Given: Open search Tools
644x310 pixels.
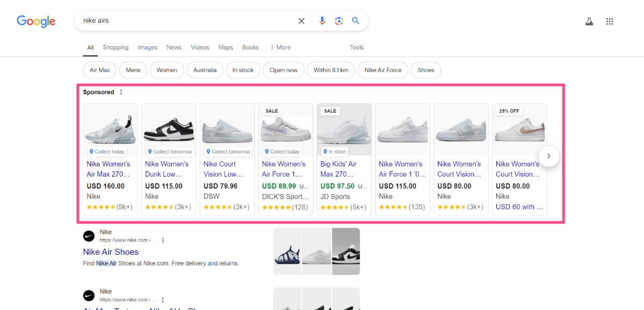Looking at the screenshot, I should (x=357, y=47).
